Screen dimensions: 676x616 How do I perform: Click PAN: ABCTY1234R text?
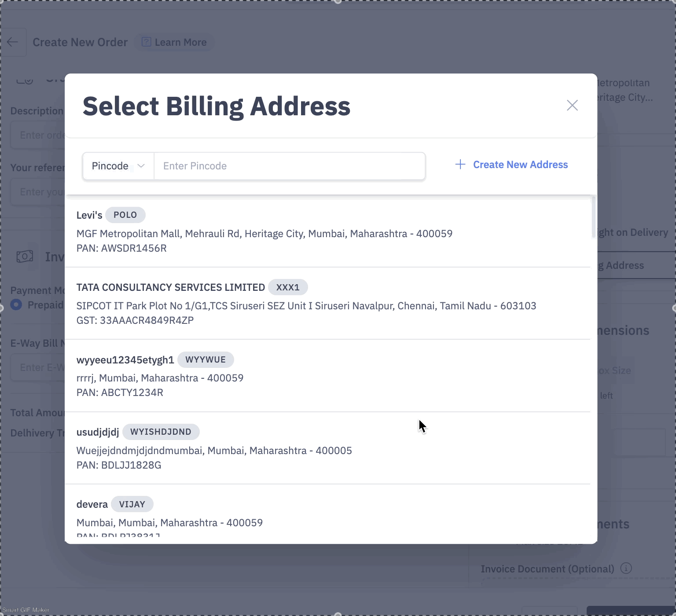click(120, 392)
